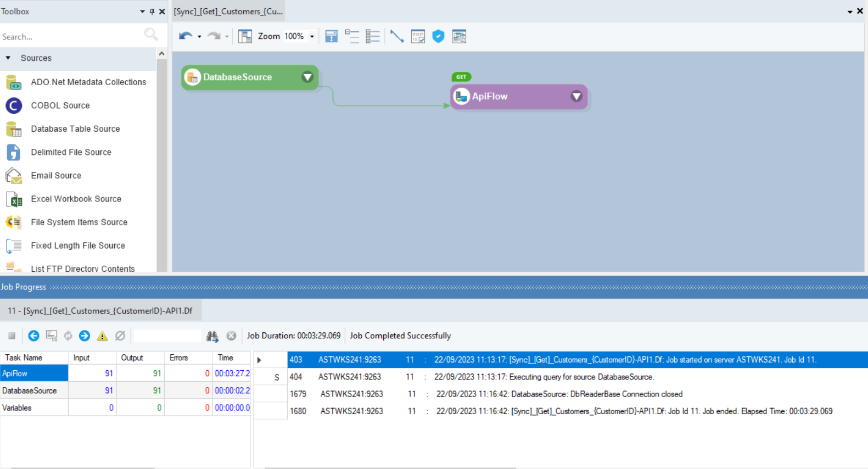Click the collapse all objects icon
The height and width of the screenshot is (469, 868).
click(352, 36)
